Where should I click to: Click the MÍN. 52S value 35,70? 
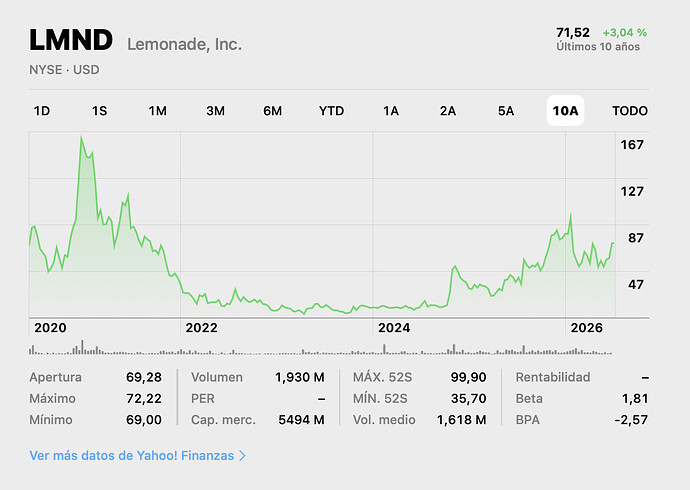pos(469,399)
